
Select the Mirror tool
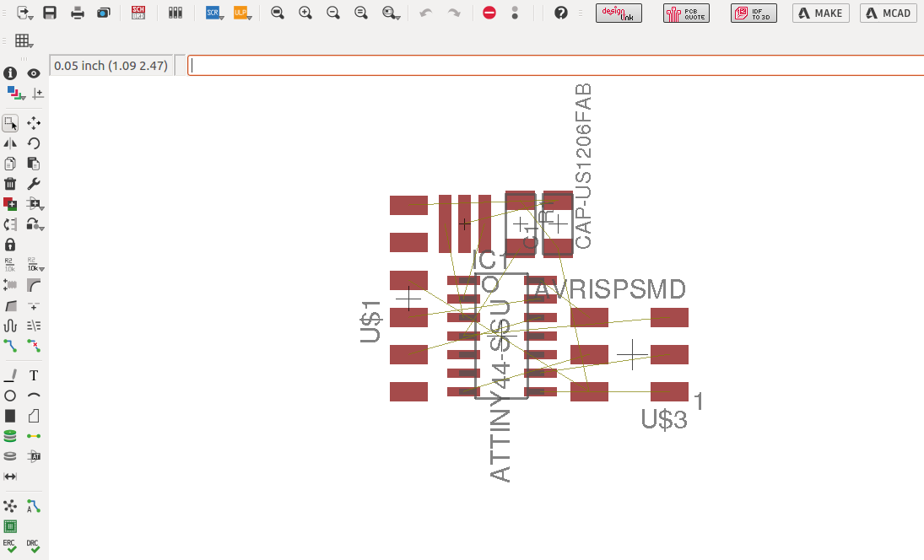[10, 143]
